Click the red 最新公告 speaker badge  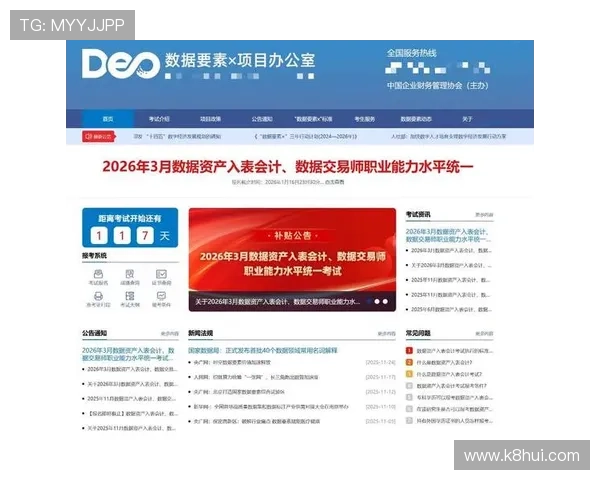pos(99,136)
